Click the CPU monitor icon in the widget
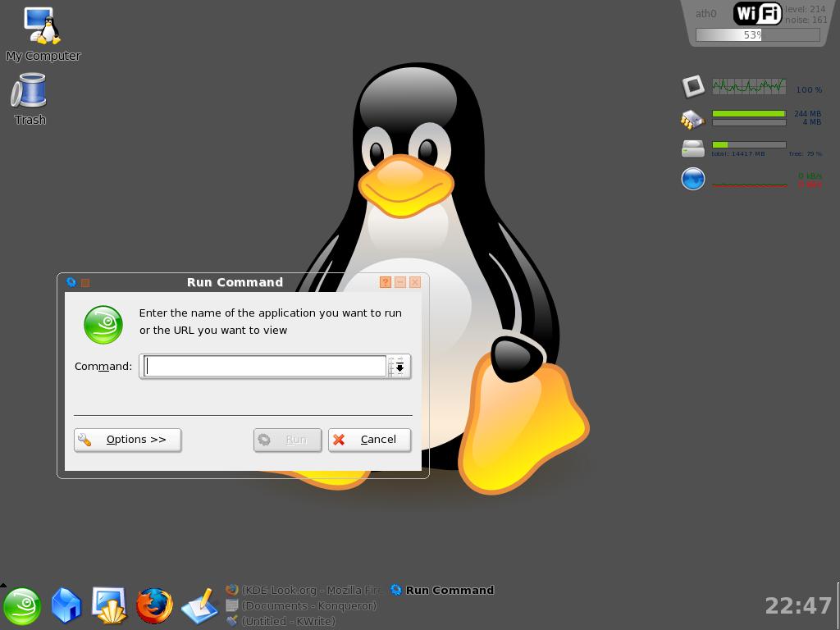Screen dimensions: 840x630 pyautogui.click(x=693, y=86)
